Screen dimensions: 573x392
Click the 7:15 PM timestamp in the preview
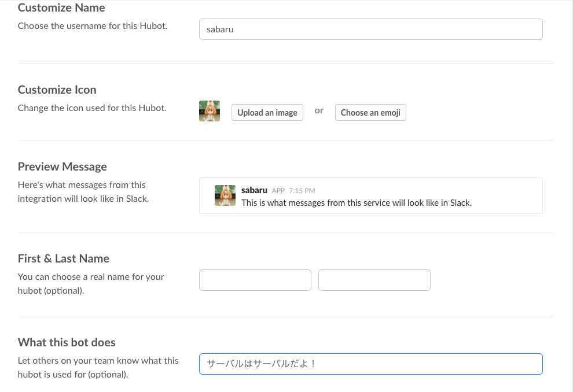pos(302,191)
